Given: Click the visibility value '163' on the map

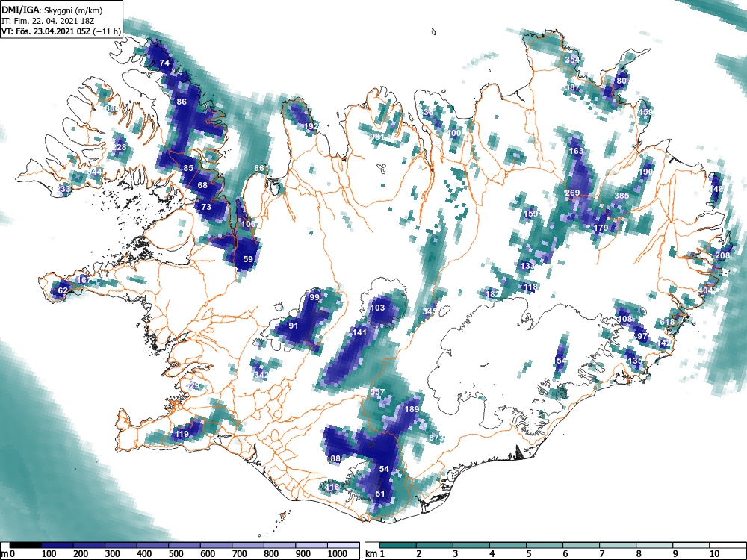Looking at the screenshot, I should [576, 151].
